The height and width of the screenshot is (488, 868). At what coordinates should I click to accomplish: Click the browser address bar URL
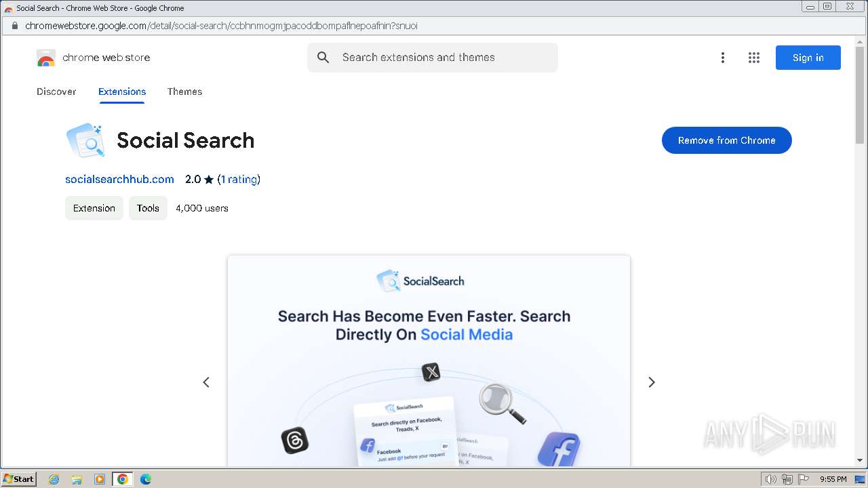221,26
